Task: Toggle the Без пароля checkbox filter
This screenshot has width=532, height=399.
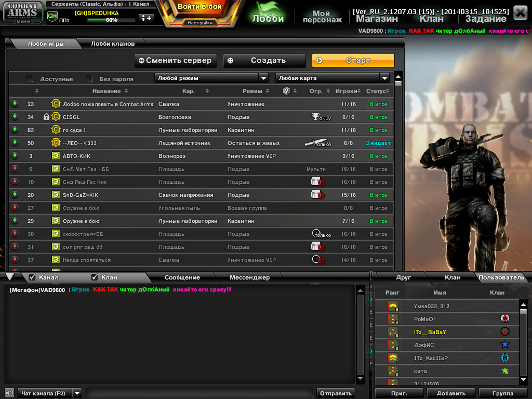Action: (x=89, y=79)
